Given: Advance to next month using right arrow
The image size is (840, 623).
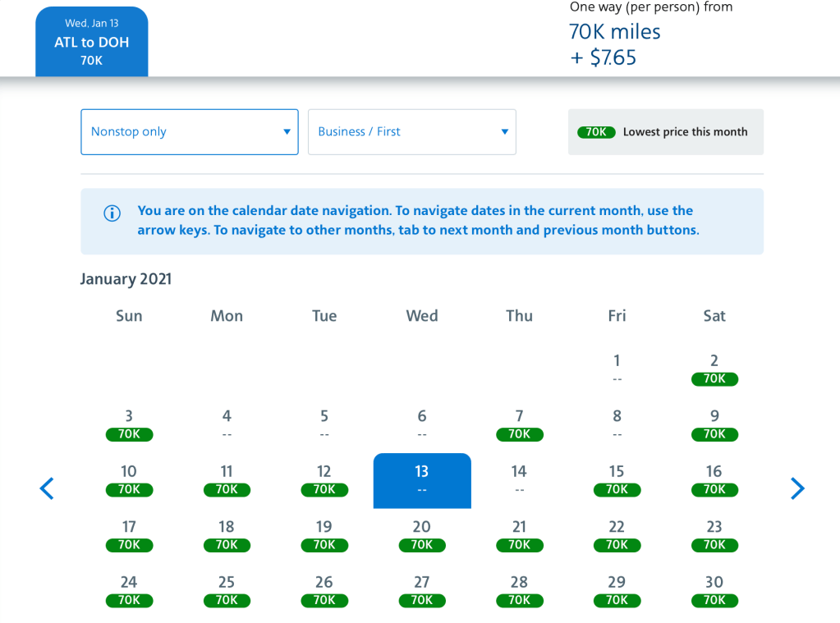Looking at the screenshot, I should coord(796,488).
